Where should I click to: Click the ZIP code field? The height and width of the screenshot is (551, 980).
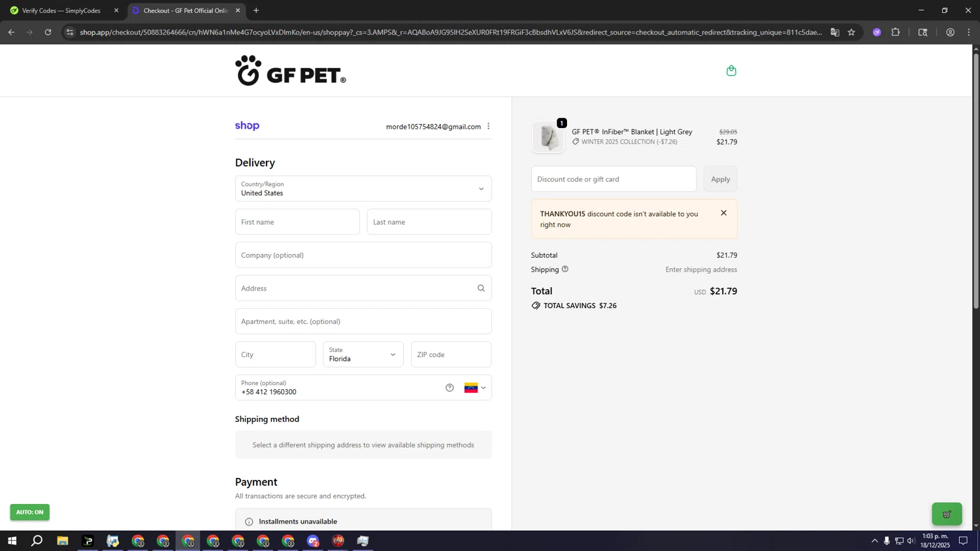click(x=451, y=354)
